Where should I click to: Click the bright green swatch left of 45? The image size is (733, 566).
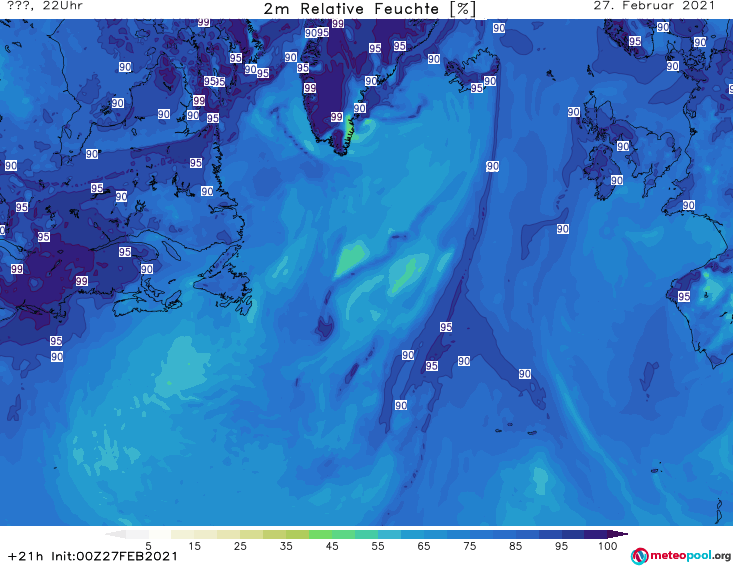click(320, 534)
